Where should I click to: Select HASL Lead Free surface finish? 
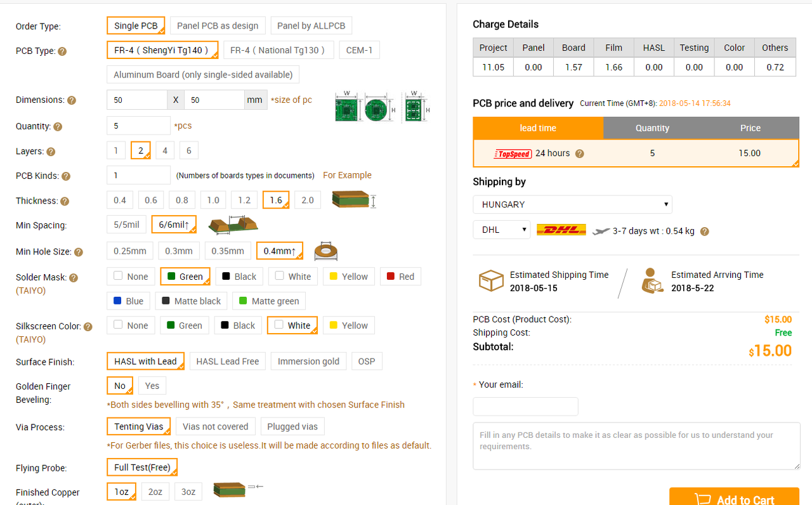[x=228, y=362]
